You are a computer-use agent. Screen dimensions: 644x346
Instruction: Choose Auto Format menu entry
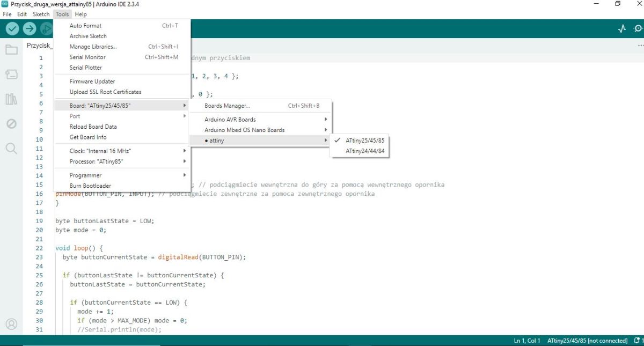tap(122, 26)
